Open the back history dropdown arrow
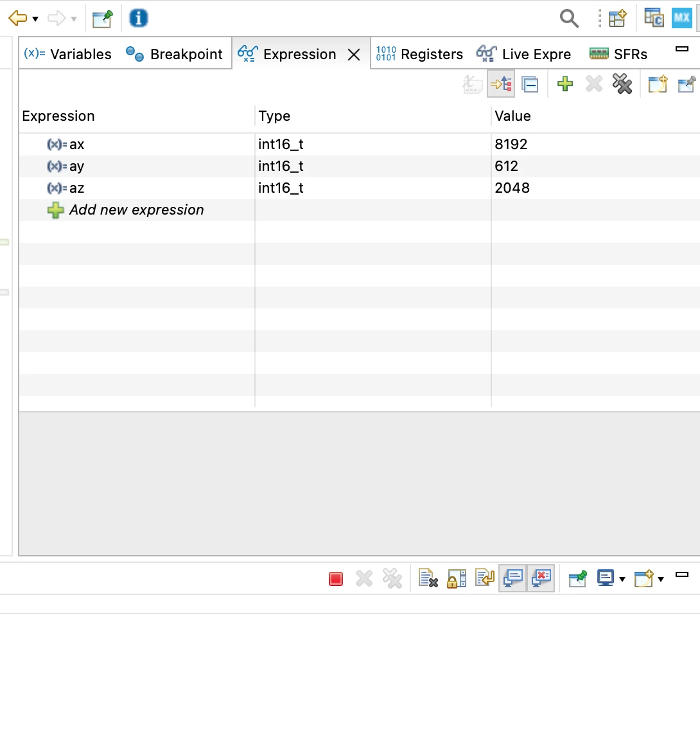Screen dimensions: 700x744 (x=35, y=19)
